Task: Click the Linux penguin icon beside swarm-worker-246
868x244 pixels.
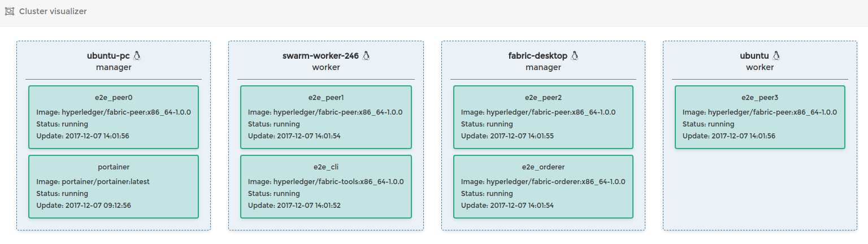Action: [x=366, y=56]
